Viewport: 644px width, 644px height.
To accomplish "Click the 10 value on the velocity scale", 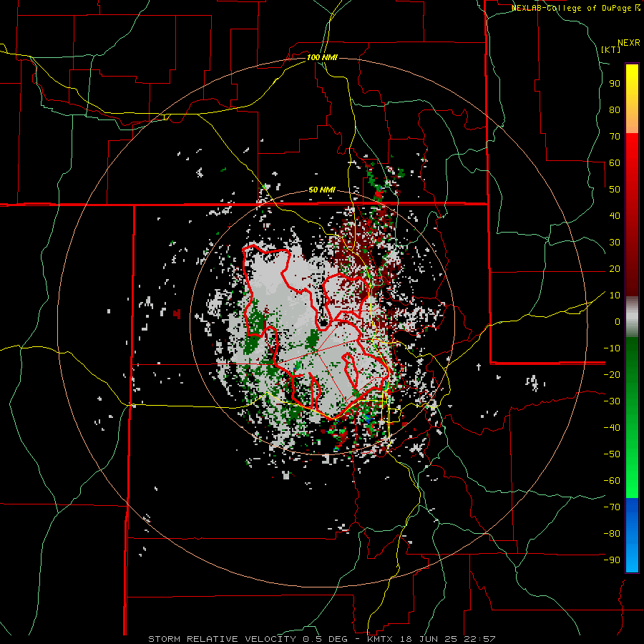I will pyautogui.click(x=615, y=296).
